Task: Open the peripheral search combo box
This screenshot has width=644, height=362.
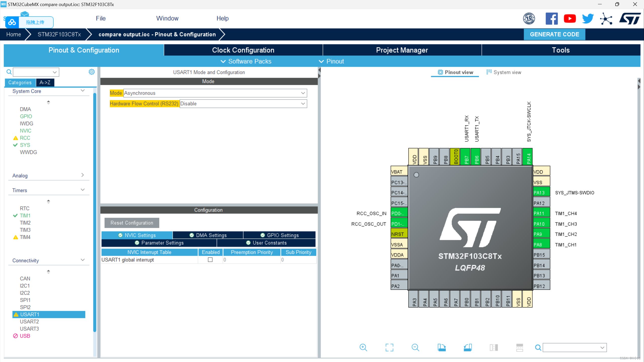Action: coord(36,72)
